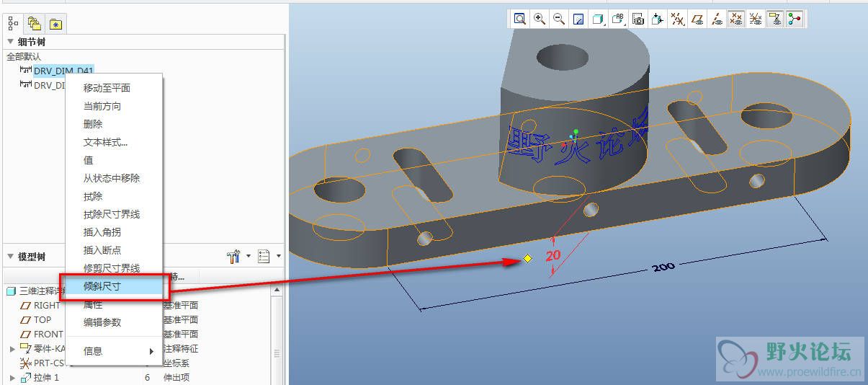The image size is (868, 385).
Task: Click the Zoom Out magnifier icon
Action: pyautogui.click(x=558, y=19)
